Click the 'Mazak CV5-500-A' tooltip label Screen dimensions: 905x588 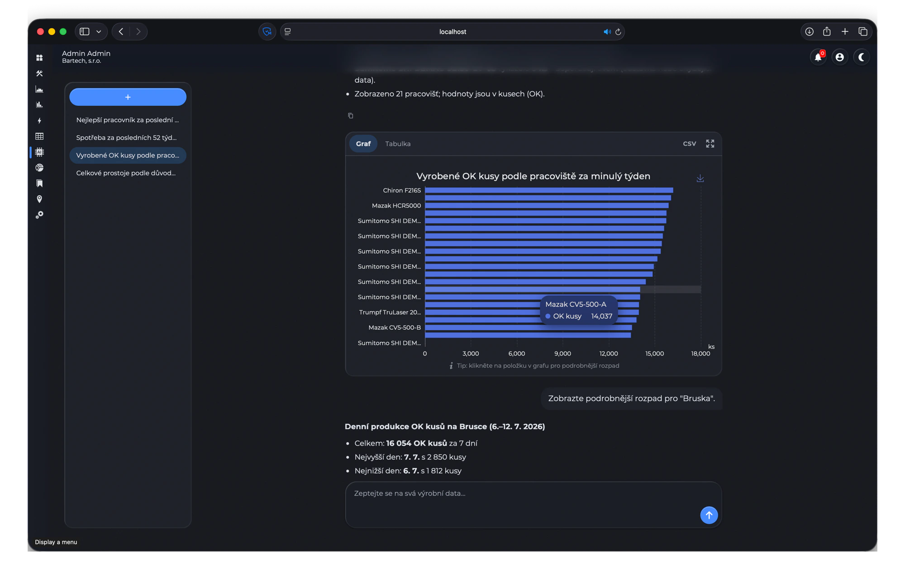576,304
